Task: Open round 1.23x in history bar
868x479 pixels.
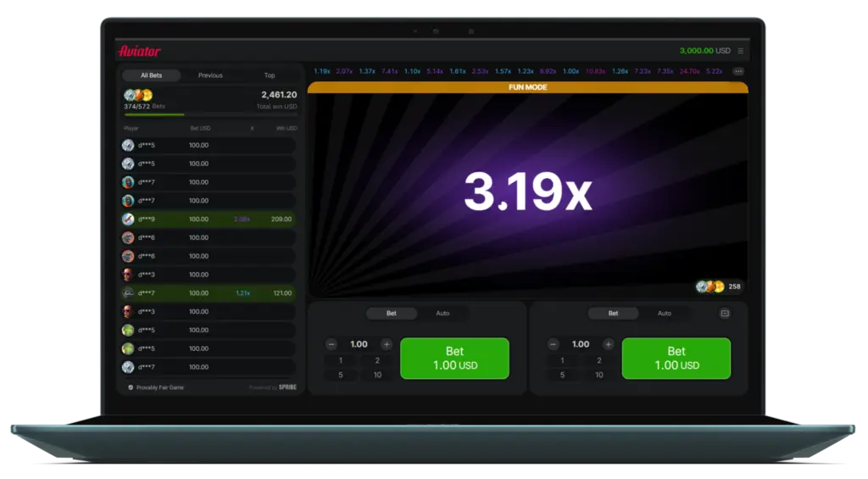Action: tap(526, 71)
